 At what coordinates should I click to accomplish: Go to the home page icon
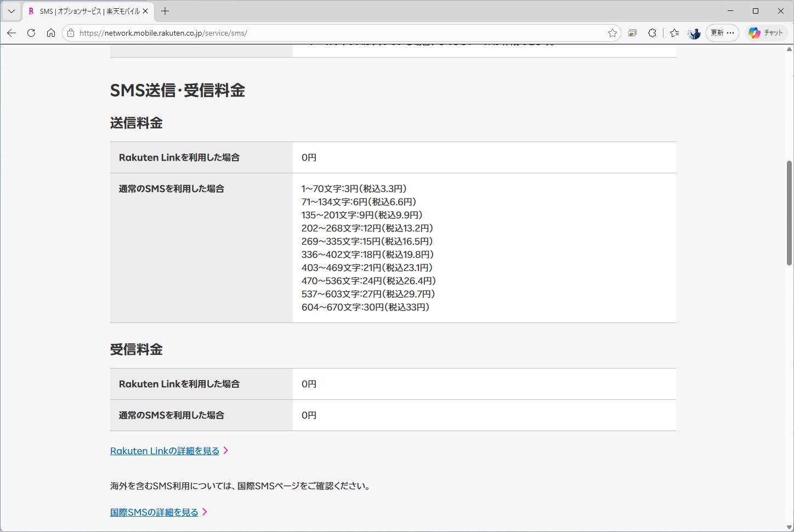coord(51,33)
